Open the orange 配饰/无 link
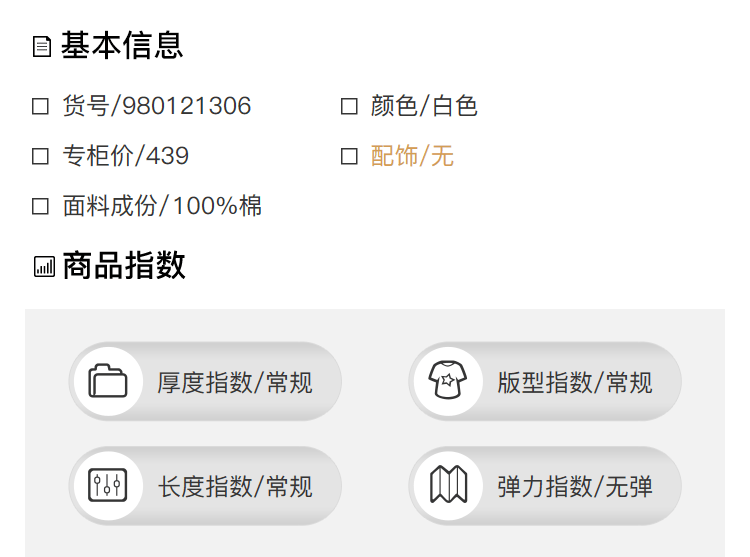Image resolution: width=750 pixels, height=557 pixels. [412, 156]
